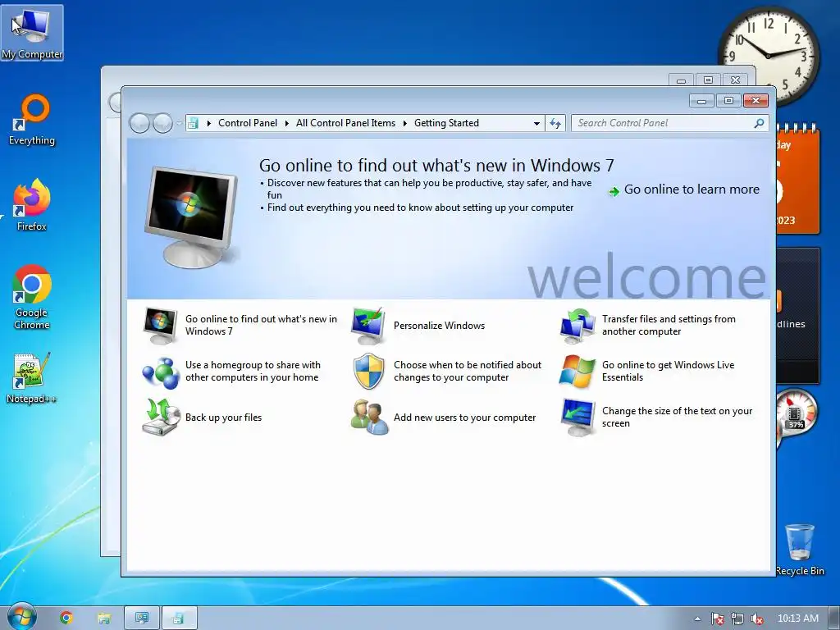The image size is (840, 630).
Task: Click Getting Started breadcrumb
Action: click(446, 123)
